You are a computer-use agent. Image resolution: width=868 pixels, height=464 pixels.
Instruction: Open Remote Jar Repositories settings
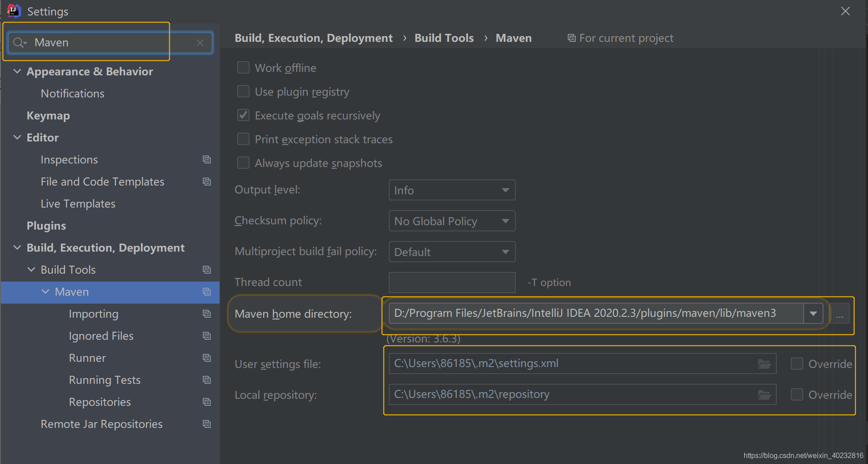tap(101, 424)
